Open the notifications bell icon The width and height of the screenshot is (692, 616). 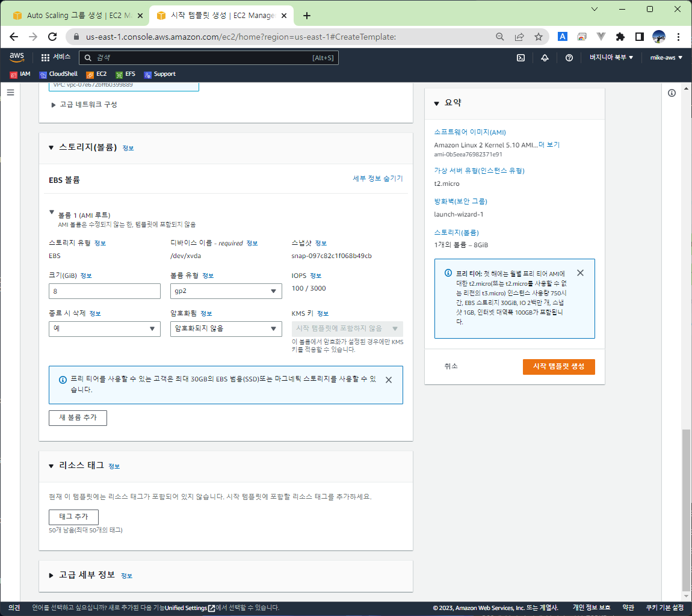click(x=545, y=58)
